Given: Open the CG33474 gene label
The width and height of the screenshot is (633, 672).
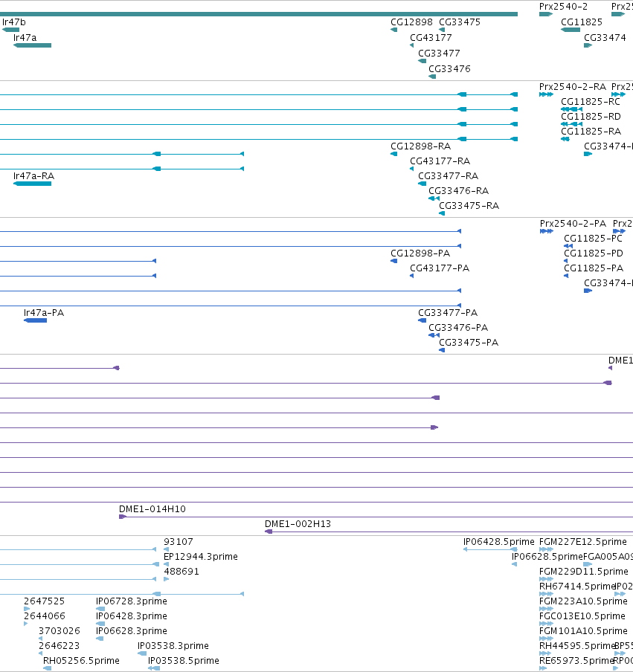Looking at the screenshot, I should 605,38.
